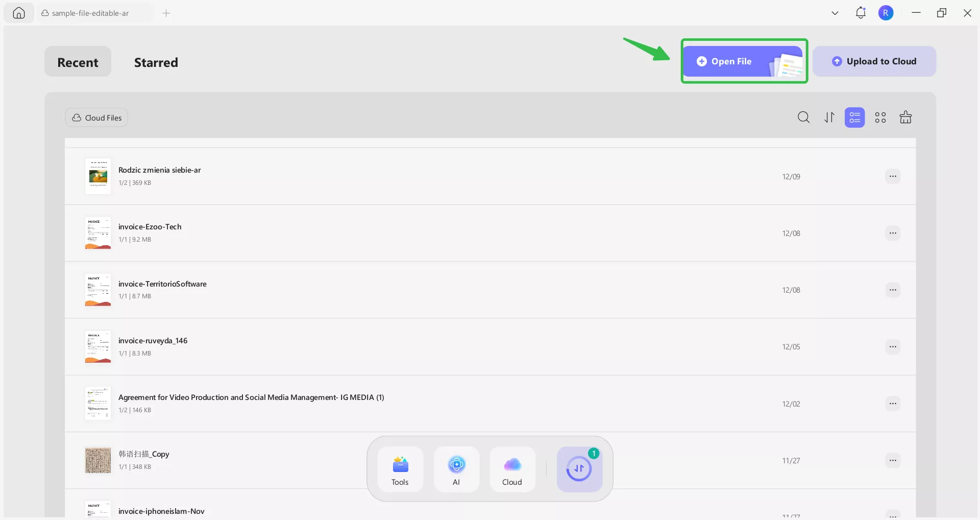Select file name Rodzic zmienia siebie-ar

click(x=160, y=170)
